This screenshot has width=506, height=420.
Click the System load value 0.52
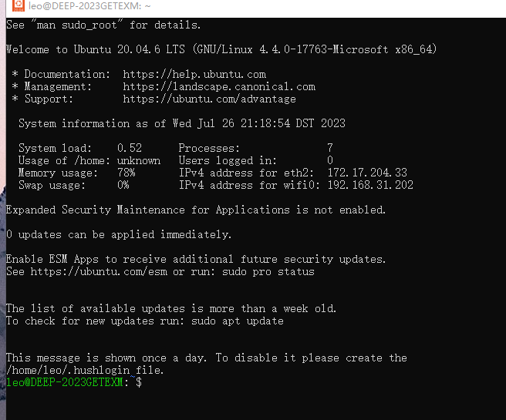[x=130, y=148]
